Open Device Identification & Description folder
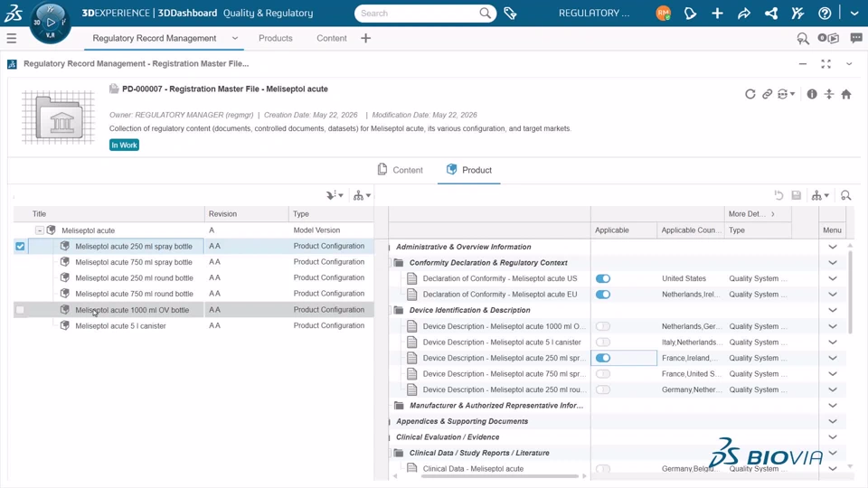The width and height of the screenshot is (868, 488). point(469,310)
